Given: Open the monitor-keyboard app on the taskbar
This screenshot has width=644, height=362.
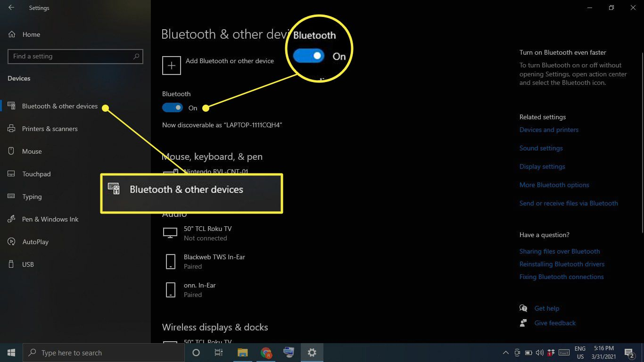Looking at the screenshot, I should 289,353.
